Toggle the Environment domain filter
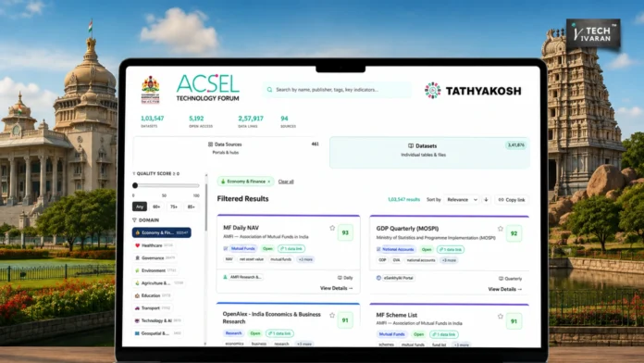Screen dimensions: 644x363 pos(155,270)
